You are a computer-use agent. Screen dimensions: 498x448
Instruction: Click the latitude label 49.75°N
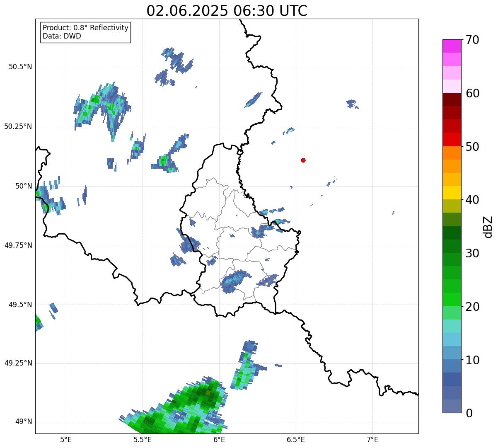click(18, 245)
